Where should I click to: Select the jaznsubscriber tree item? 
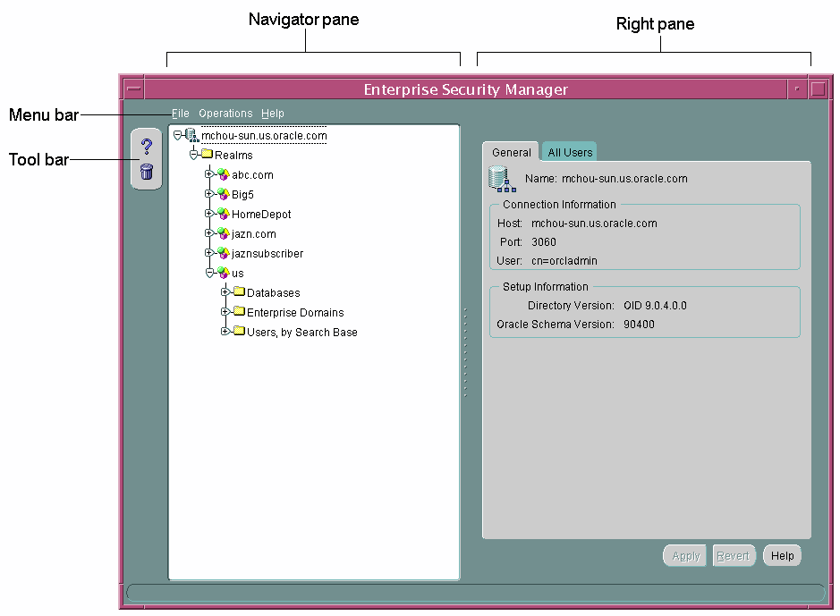(x=267, y=254)
